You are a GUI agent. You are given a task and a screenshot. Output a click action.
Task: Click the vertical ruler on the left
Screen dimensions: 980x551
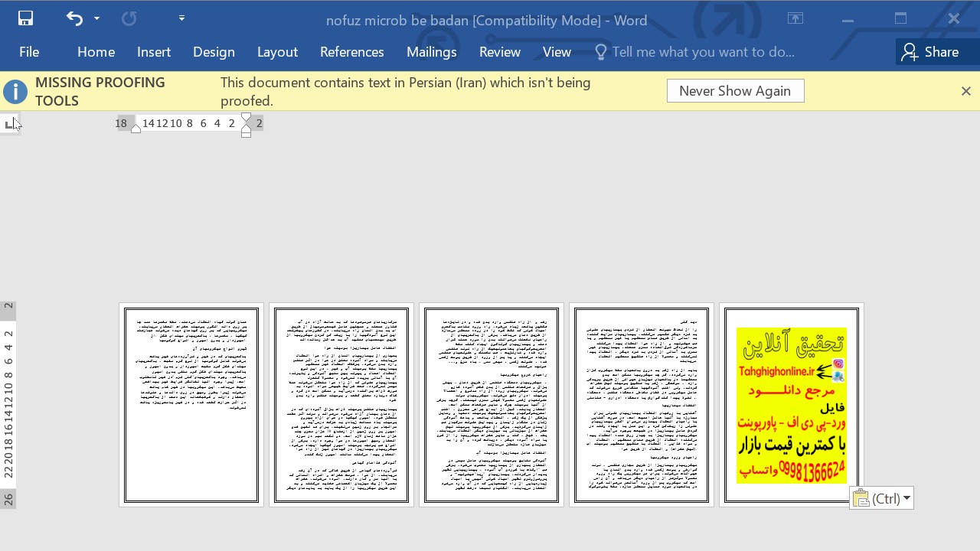[8, 405]
